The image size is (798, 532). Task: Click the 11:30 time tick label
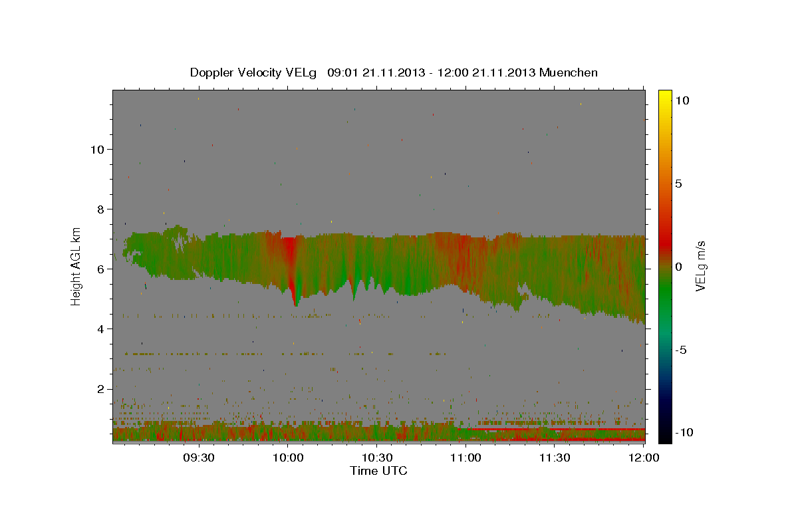click(554, 458)
